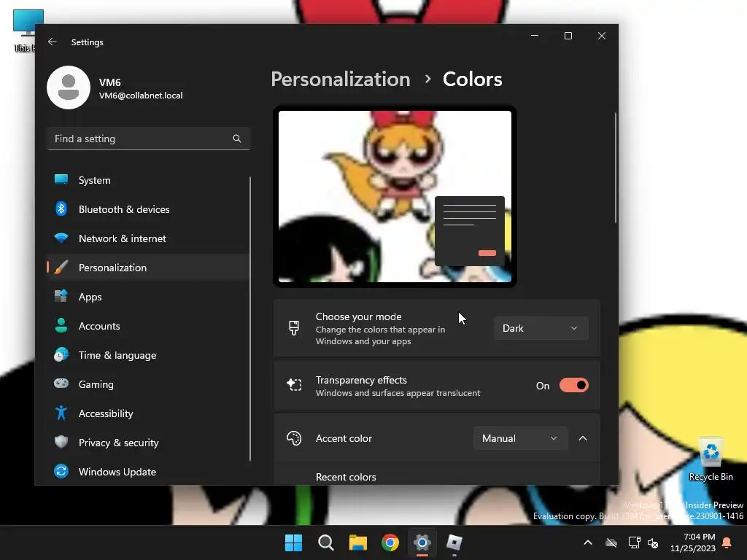The image size is (747, 560).
Task: Click the 7:04 PM clock in taskbar
Action: pos(699,537)
